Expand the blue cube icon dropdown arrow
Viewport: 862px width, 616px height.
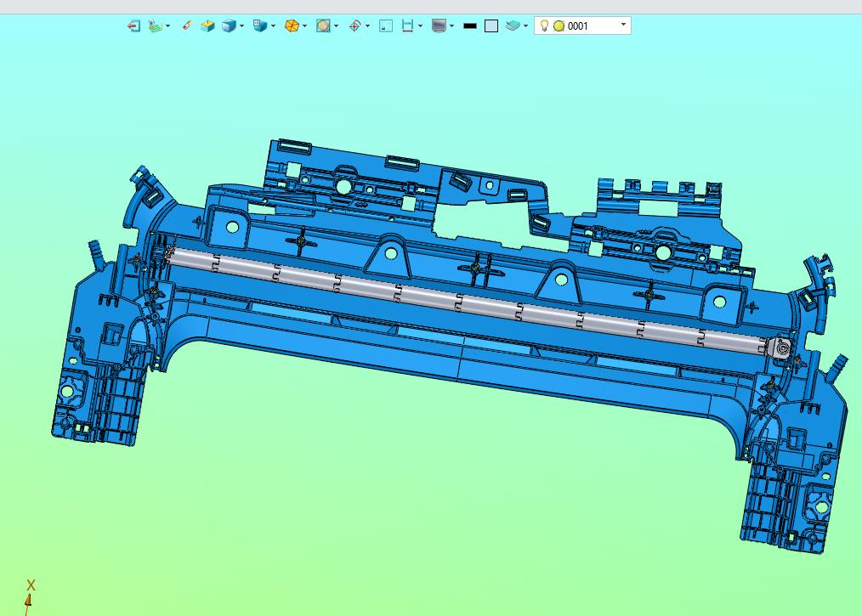coord(241,25)
